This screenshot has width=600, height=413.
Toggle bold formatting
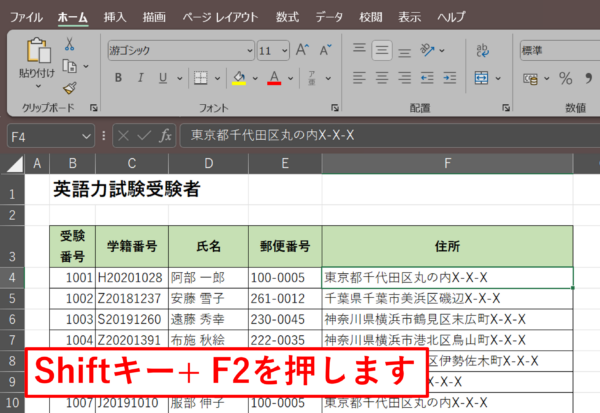point(118,78)
